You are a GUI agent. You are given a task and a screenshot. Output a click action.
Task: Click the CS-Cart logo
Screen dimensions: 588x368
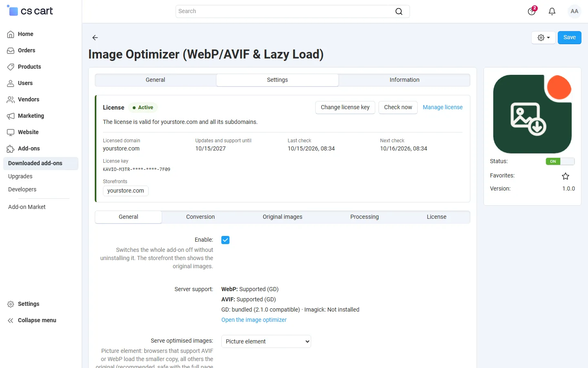click(30, 11)
